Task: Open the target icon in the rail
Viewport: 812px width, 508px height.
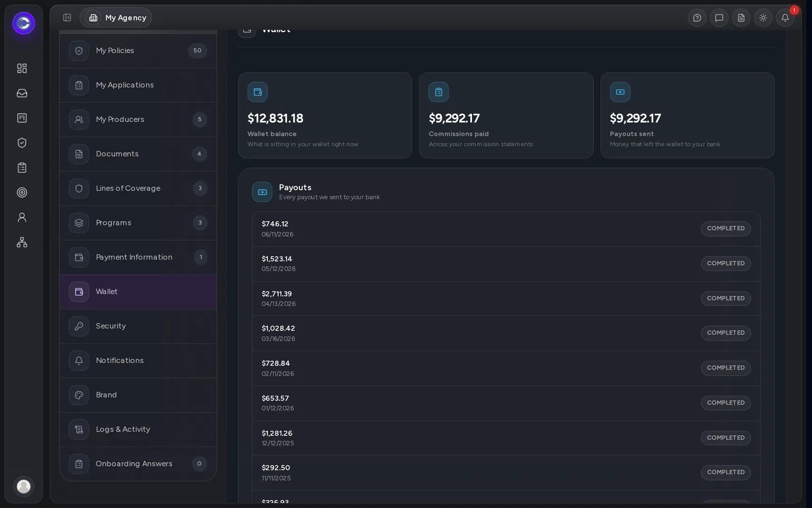Action: (22, 193)
